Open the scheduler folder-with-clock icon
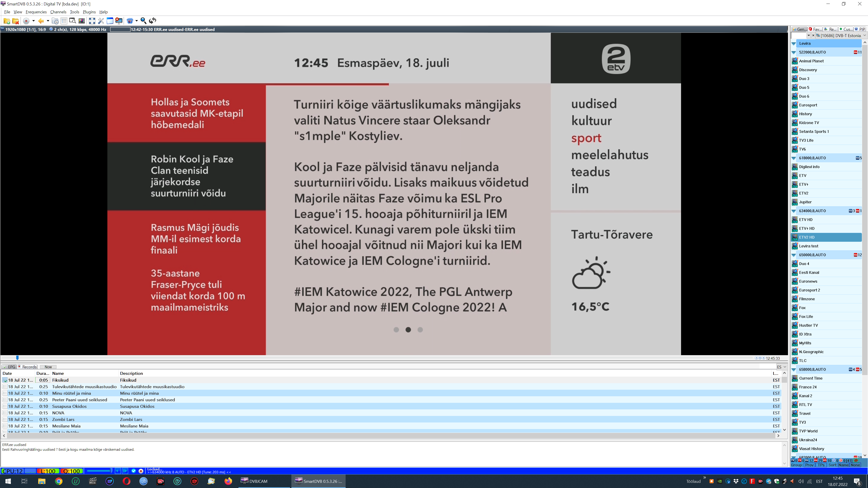Image resolution: width=868 pixels, height=488 pixels. [55, 21]
